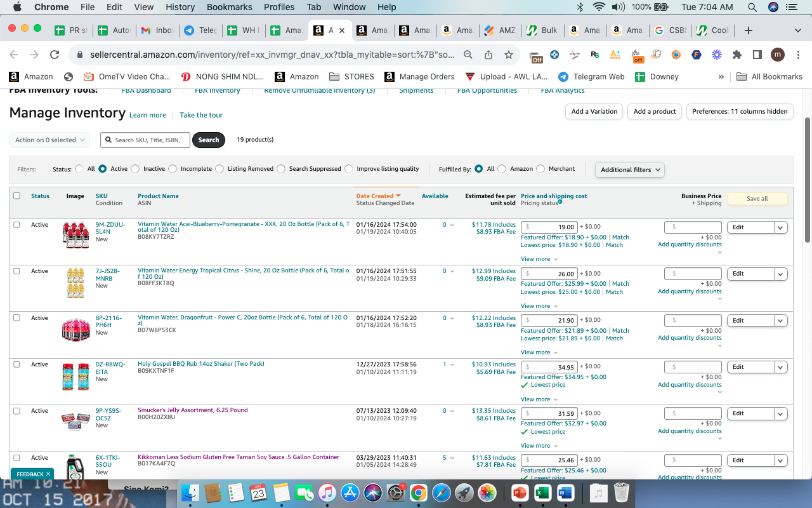Click the share icon in the address bar
This screenshot has height=508, width=812.
488,55
